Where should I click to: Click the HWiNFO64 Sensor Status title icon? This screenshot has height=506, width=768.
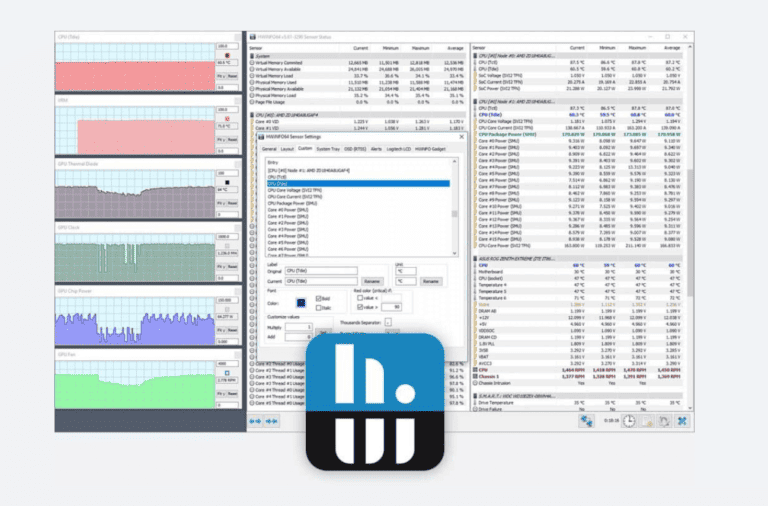click(x=253, y=37)
